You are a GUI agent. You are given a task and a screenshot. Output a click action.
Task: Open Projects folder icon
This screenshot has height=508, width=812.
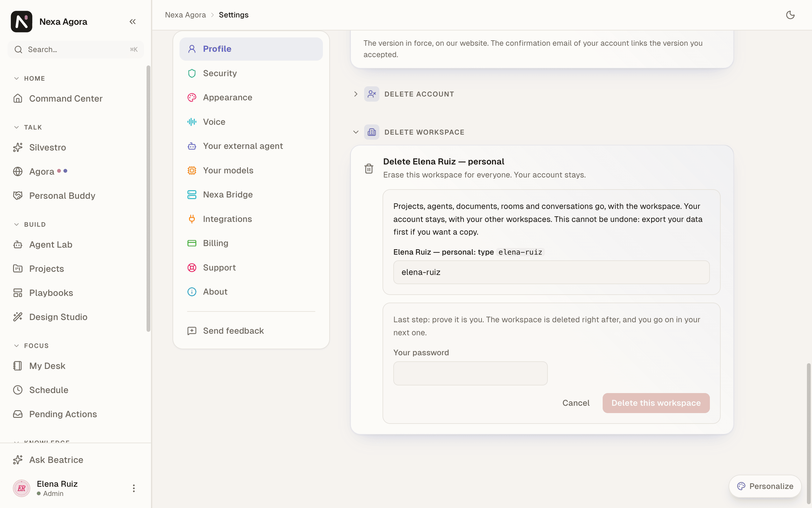18,269
